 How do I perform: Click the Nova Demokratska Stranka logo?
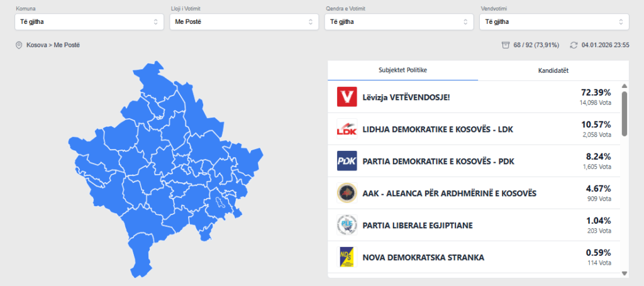point(347,256)
